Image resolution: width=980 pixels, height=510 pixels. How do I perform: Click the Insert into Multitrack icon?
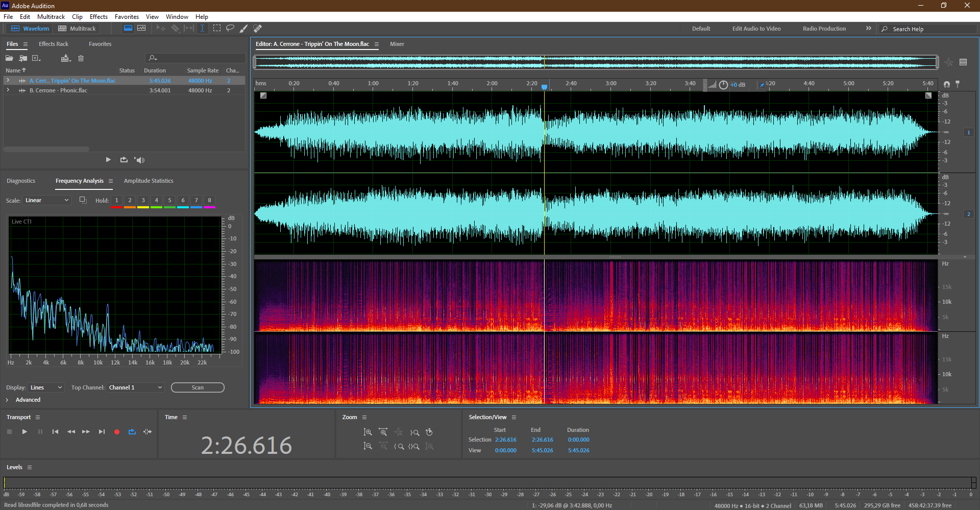[x=65, y=58]
